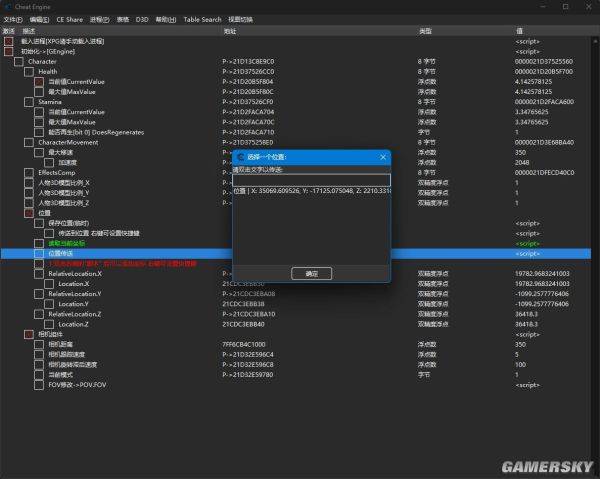Click the 确定 button in the dialog

(311, 274)
